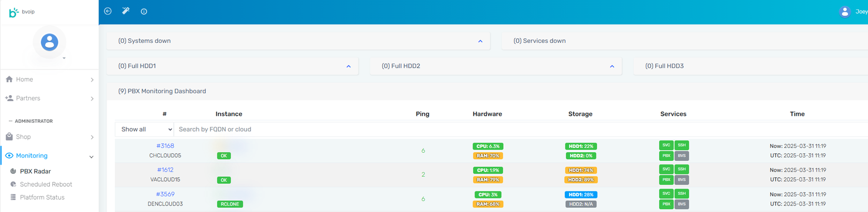868x212 pixels.
Task: Open instance link #3569
Action: coord(165,194)
